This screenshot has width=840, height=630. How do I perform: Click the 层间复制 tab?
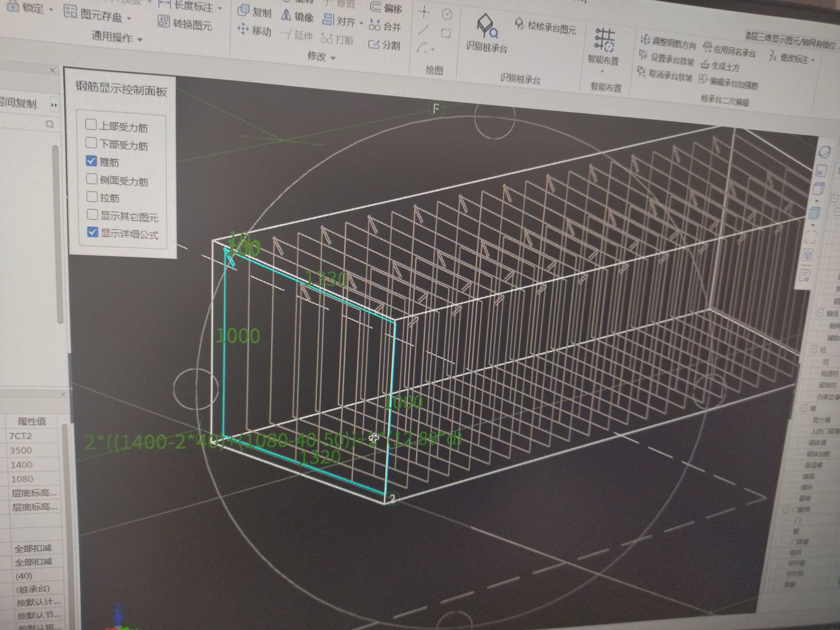[x=18, y=103]
